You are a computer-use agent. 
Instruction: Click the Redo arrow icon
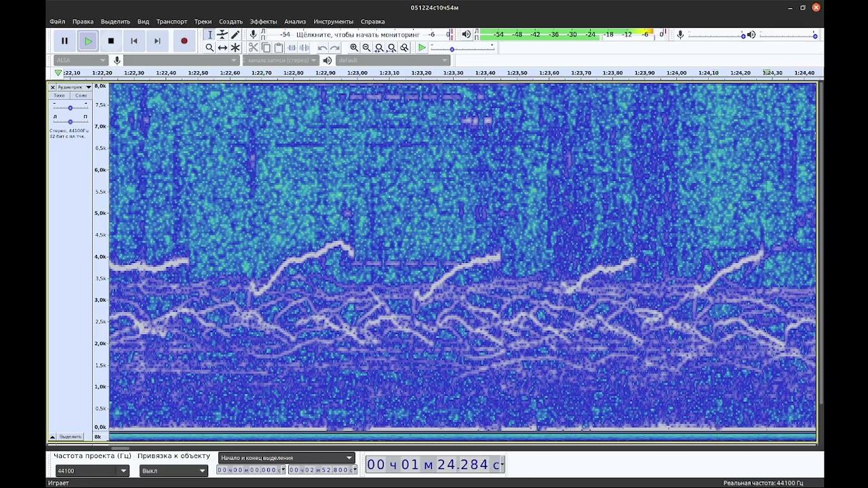[x=334, y=47]
